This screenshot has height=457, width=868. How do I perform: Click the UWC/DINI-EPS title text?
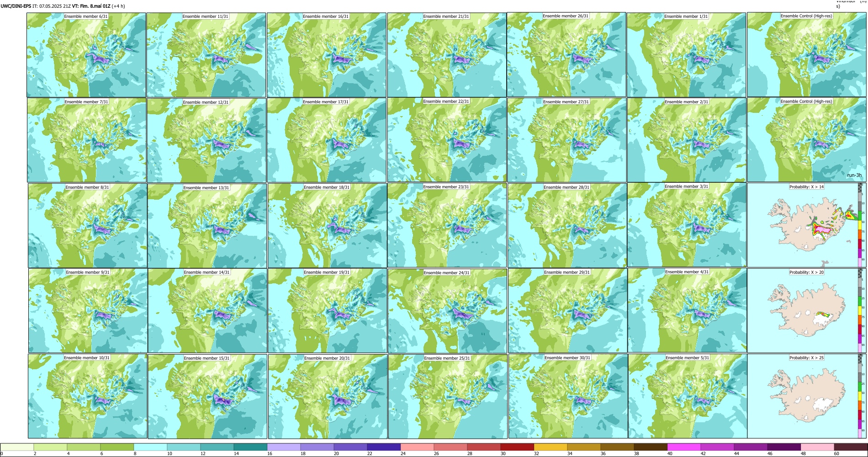(x=16, y=6)
